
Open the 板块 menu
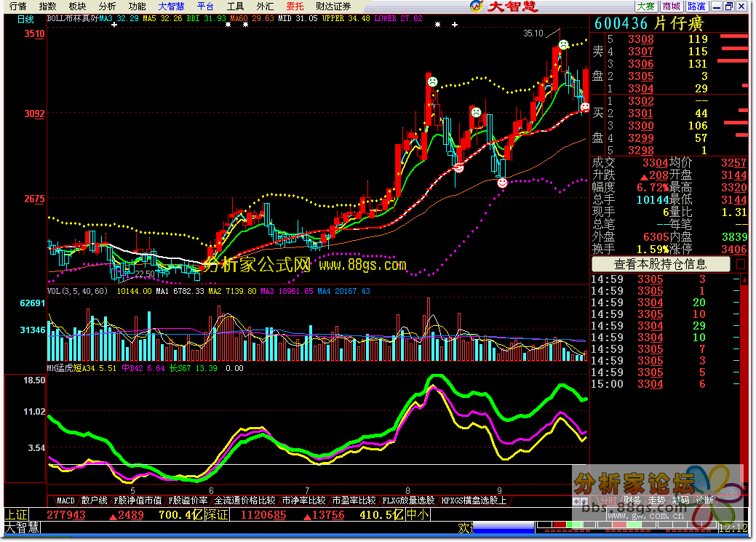click(x=77, y=7)
